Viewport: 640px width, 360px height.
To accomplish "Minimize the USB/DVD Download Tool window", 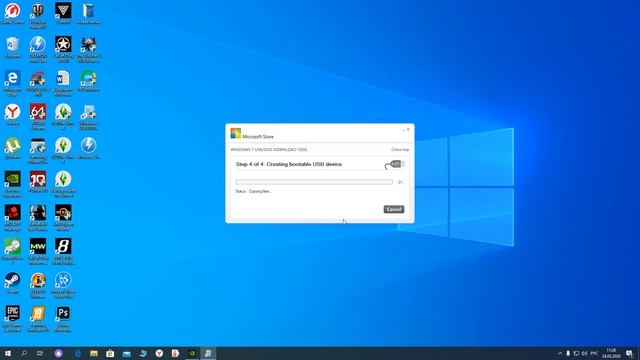I will click(403, 130).
